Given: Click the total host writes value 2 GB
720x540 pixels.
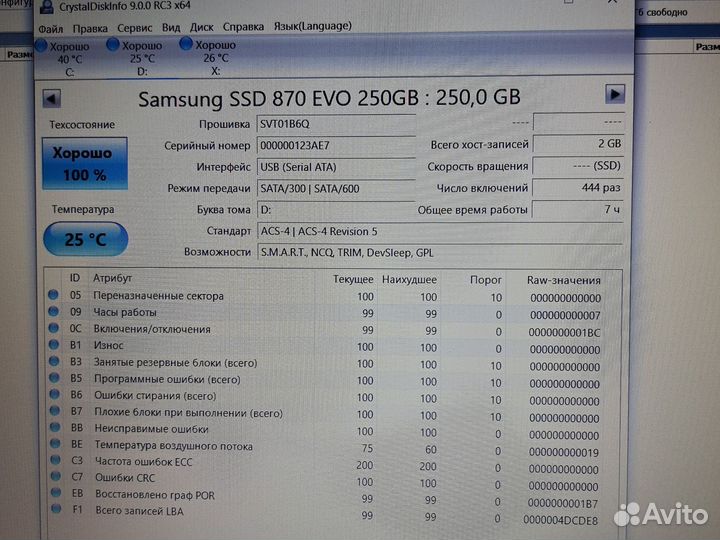Looking at the screenshot, I should (578, 144).
